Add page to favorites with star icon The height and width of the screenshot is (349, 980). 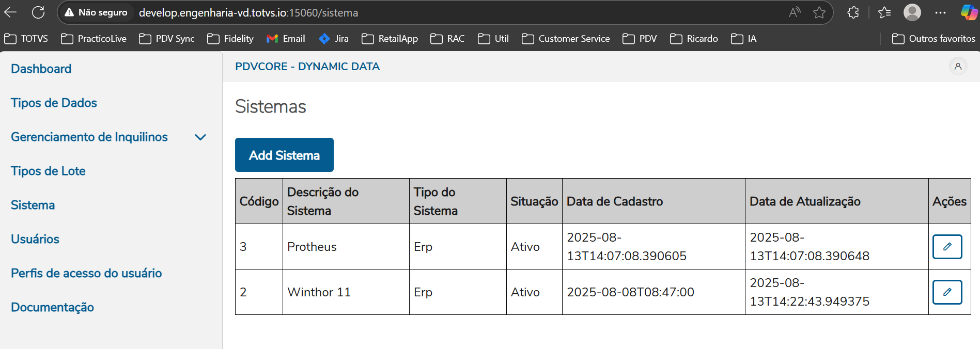click(x=819, y=12)
